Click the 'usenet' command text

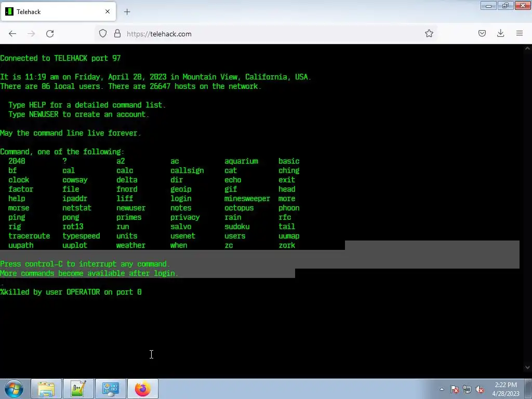pos(183,236)
